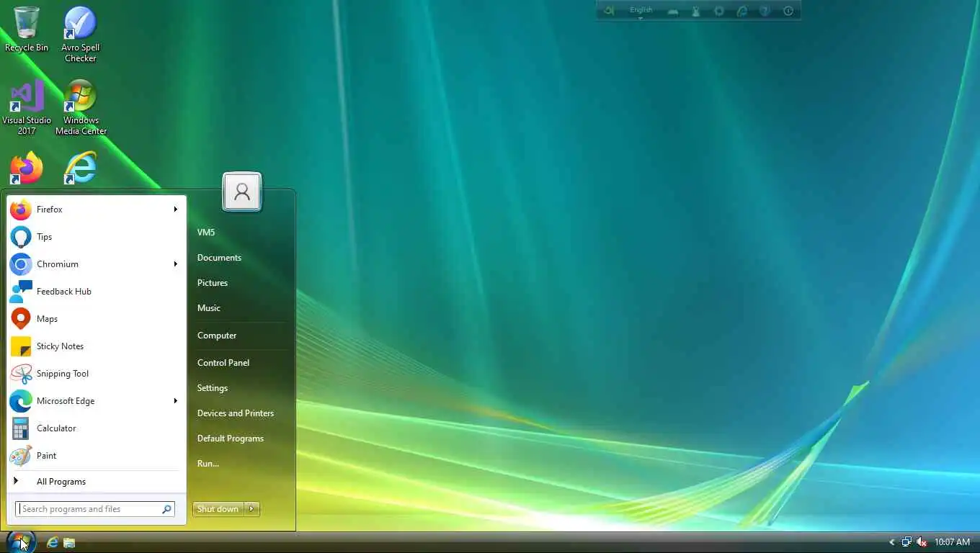Open Music from the Start menu
Viewport: 980px width, 553px height.
click(209, 308)
